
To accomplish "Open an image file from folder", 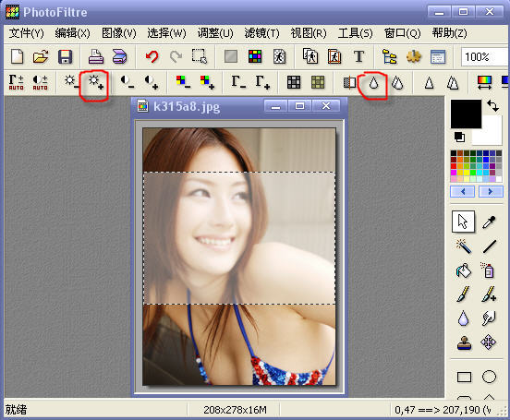I will [41, 56].
